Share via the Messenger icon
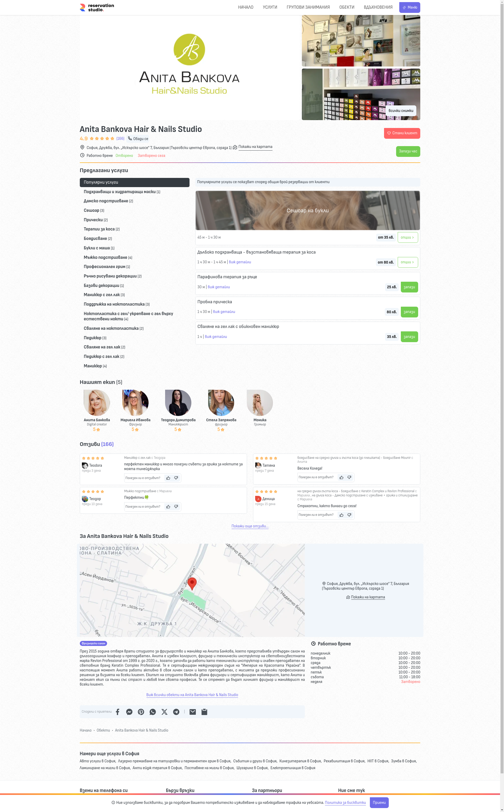 [x=129, y=712]
